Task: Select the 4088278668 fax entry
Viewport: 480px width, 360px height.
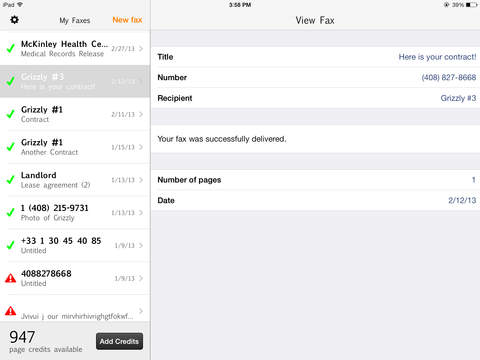Action: pyautogui.click(x=75, y=278)
